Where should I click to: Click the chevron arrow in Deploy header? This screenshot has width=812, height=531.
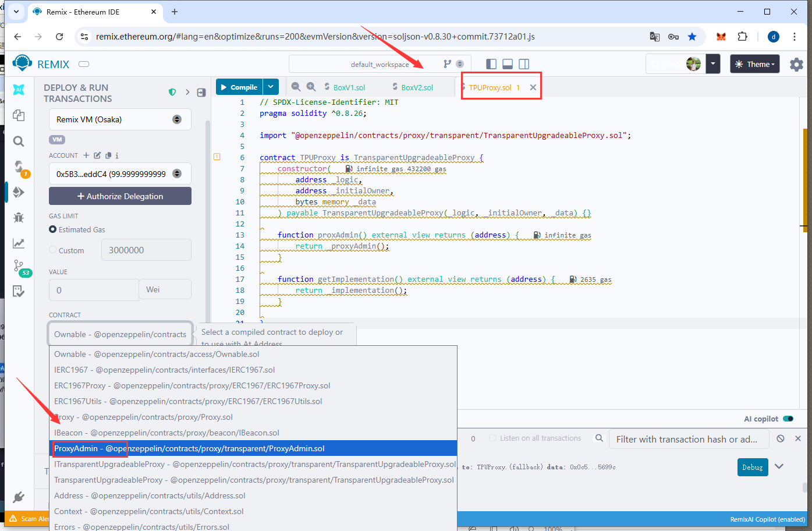pos(187,92)
